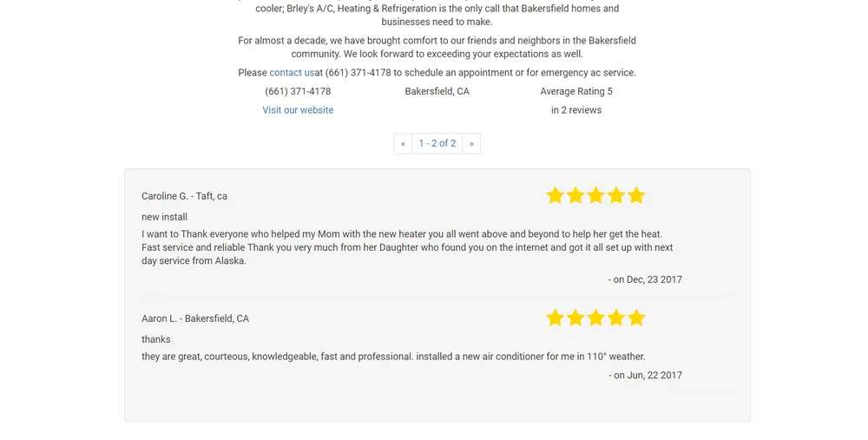The width and height of the screenshot is (868, 440).
Task: Open the "contact us" link
Action: pos(292,73)
